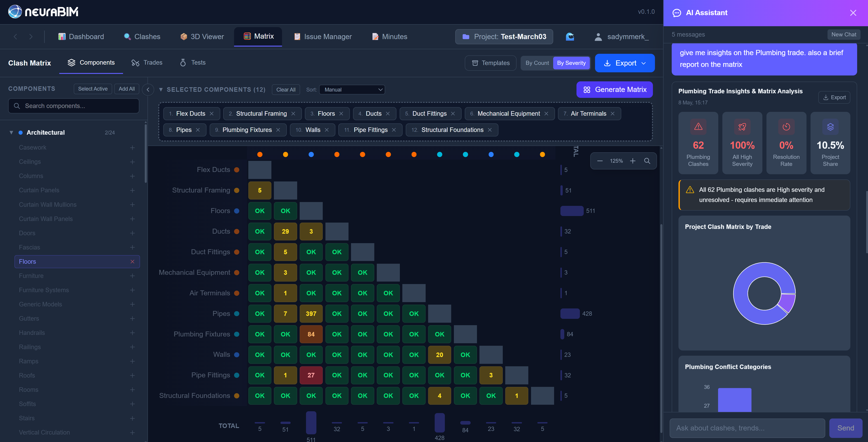Open user profile sadymmerk_

[x=621, y=37]
